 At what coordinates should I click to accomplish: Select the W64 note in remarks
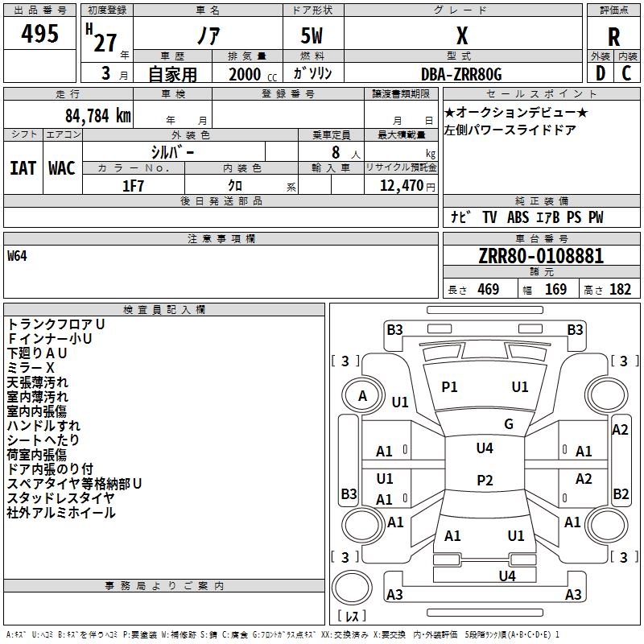coord(18,257)
